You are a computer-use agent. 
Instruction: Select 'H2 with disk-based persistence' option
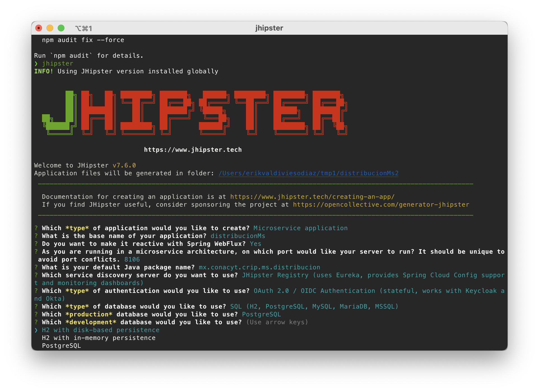click(x=101, y=330)
